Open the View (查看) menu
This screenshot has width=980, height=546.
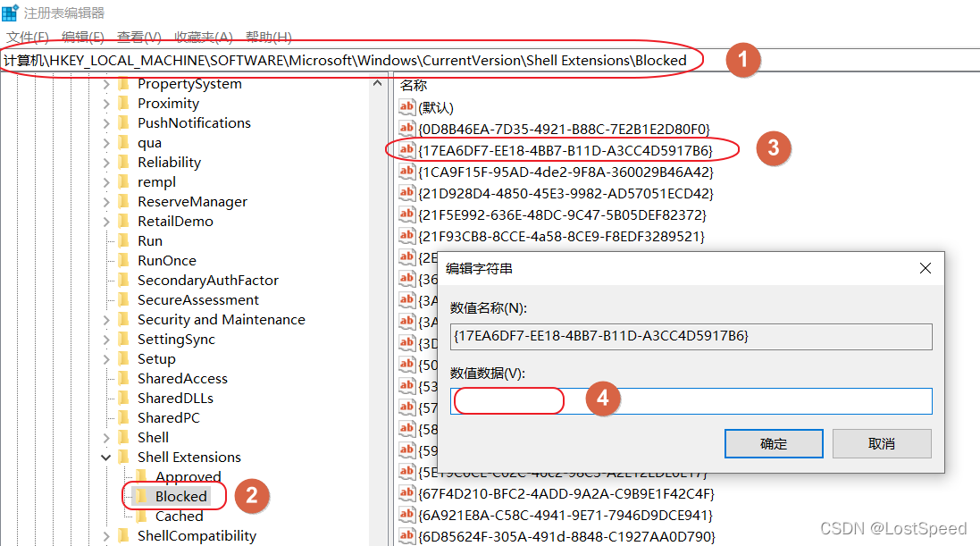point(138,37)
